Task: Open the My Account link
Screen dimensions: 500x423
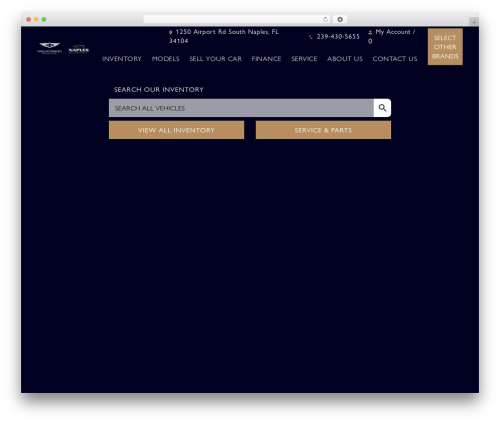Action: (x=392, y=36)
